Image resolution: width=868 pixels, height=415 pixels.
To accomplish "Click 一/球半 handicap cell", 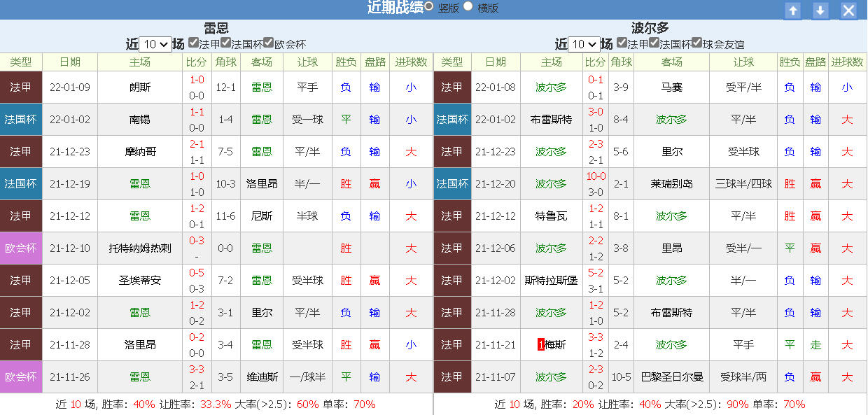I will tap(308, 377).
